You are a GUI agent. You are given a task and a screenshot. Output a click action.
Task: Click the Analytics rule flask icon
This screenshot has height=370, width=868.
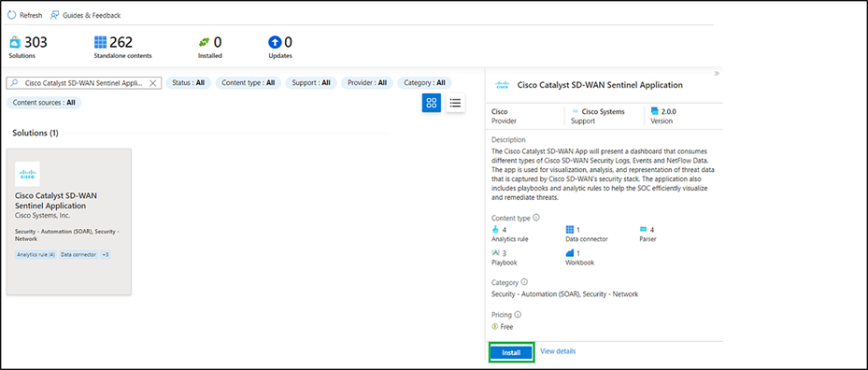point(495,229)
